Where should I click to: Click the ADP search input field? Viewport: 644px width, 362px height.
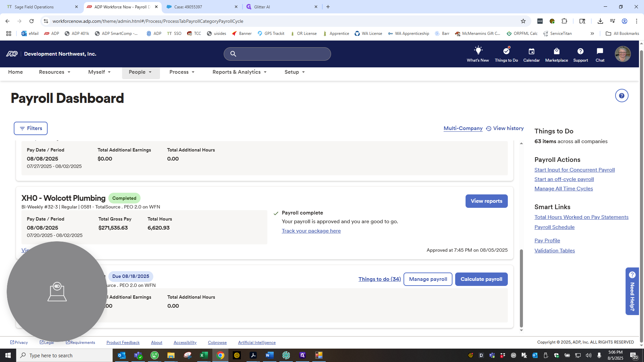pos(277,54)
